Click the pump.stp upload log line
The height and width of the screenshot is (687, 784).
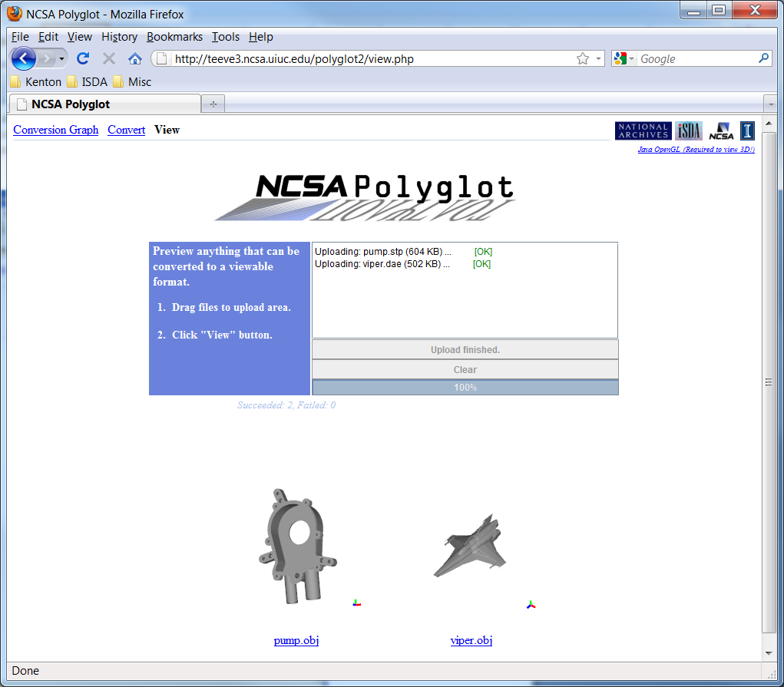tap(403, 252)
